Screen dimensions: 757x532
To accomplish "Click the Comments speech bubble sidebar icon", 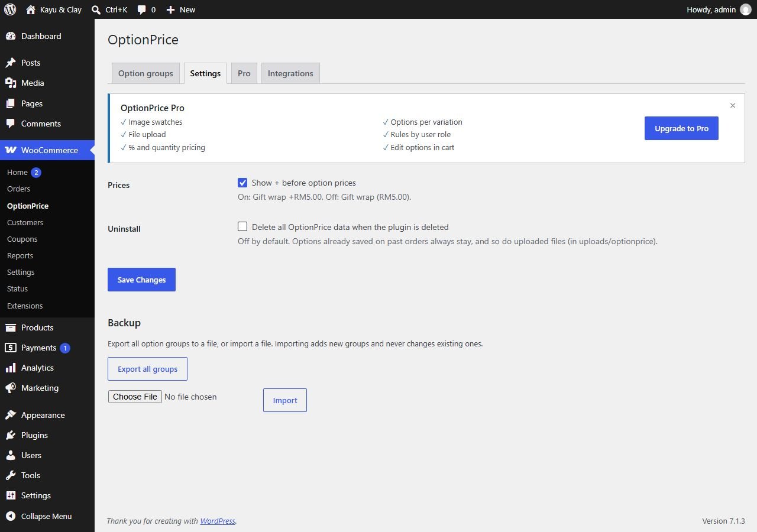I will click(11, 124).
